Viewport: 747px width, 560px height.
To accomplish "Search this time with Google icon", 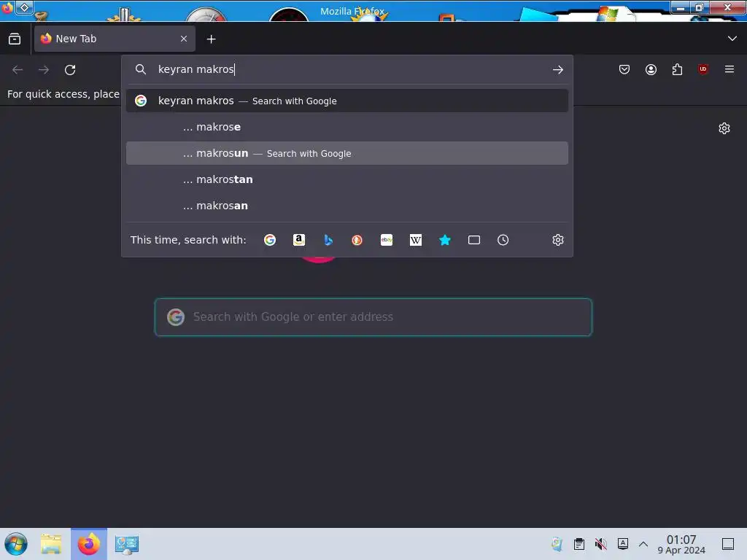I will [x=270, y=240].
